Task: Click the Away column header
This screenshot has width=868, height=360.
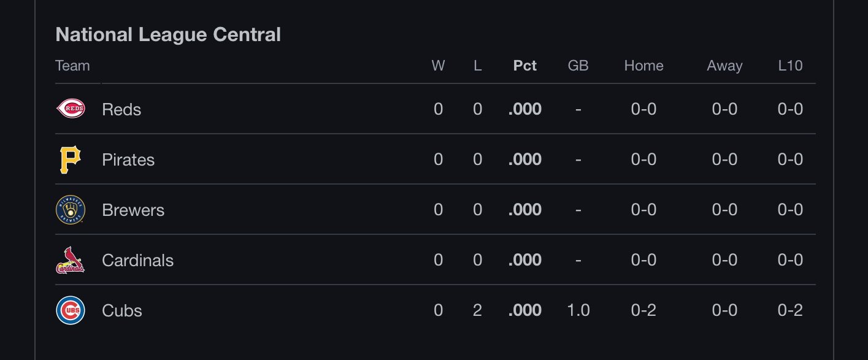Action: 724,66
